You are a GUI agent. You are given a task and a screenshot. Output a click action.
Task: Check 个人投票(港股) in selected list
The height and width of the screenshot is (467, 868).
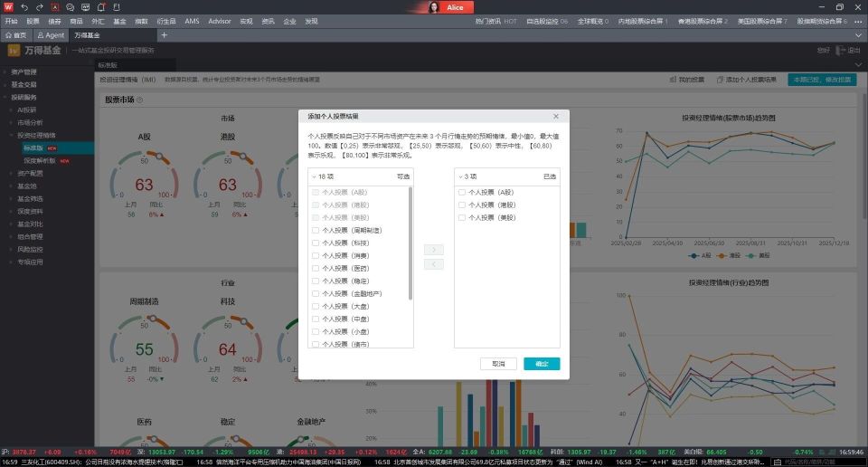tap(462, 205)
